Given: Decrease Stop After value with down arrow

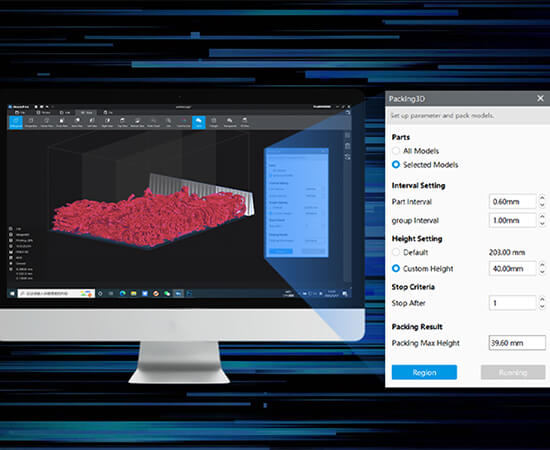Looking at the screenshot, I should tap(542, 307).
